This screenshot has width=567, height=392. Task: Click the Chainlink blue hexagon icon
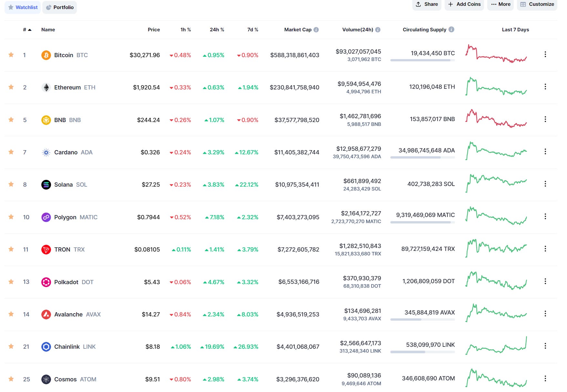pos(46,347)
